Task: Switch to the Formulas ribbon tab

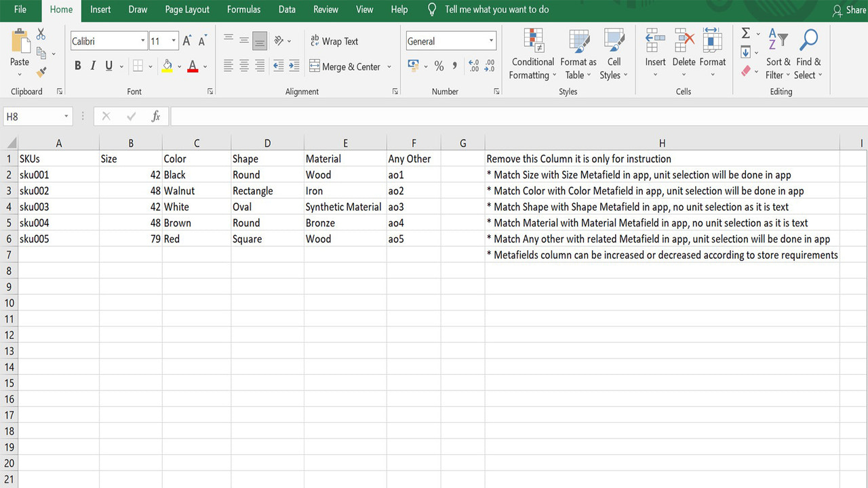Action: pos(243,9)
